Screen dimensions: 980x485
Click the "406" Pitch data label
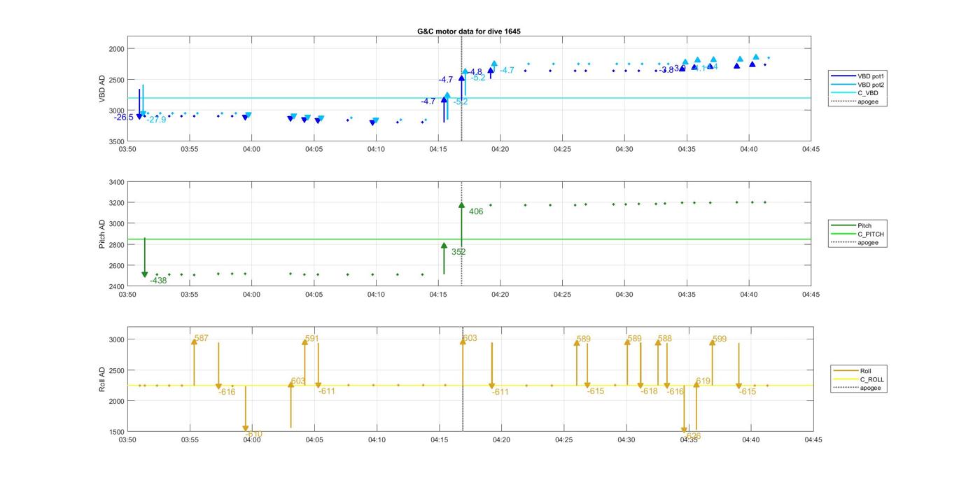tap(476, 211)
